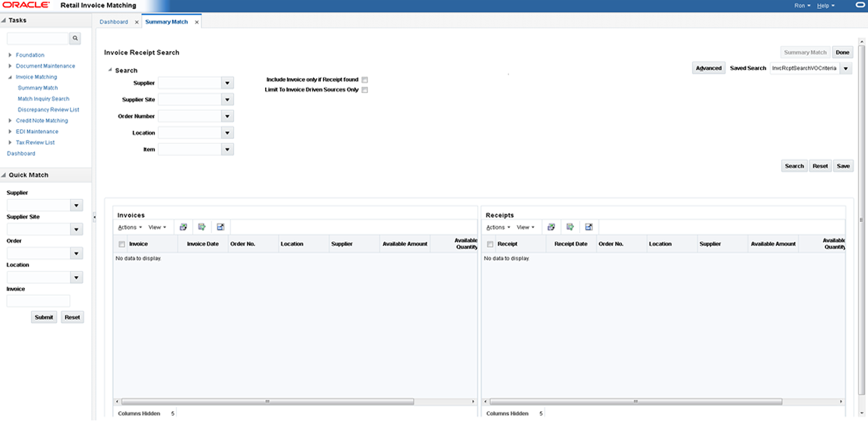Click the export green-arrow icon in Invoices toolbar
This screenshot has width=868, height=421.
point(202,227)
